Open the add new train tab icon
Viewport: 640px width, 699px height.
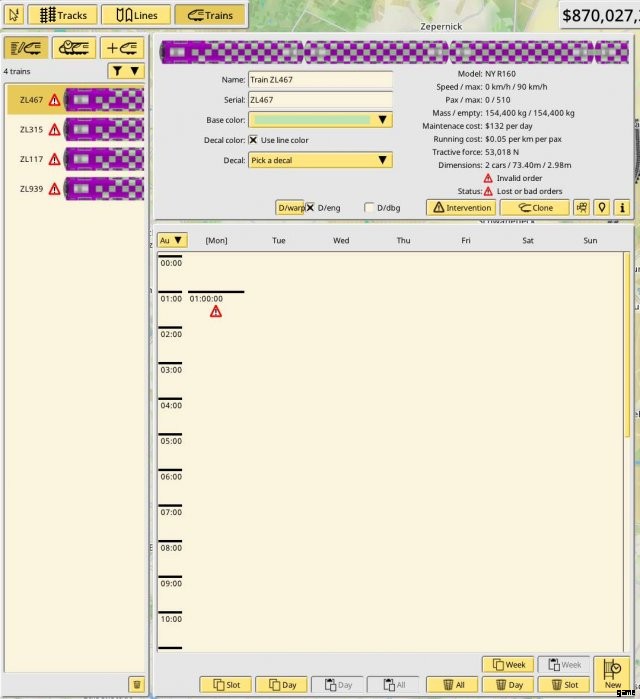123,48
